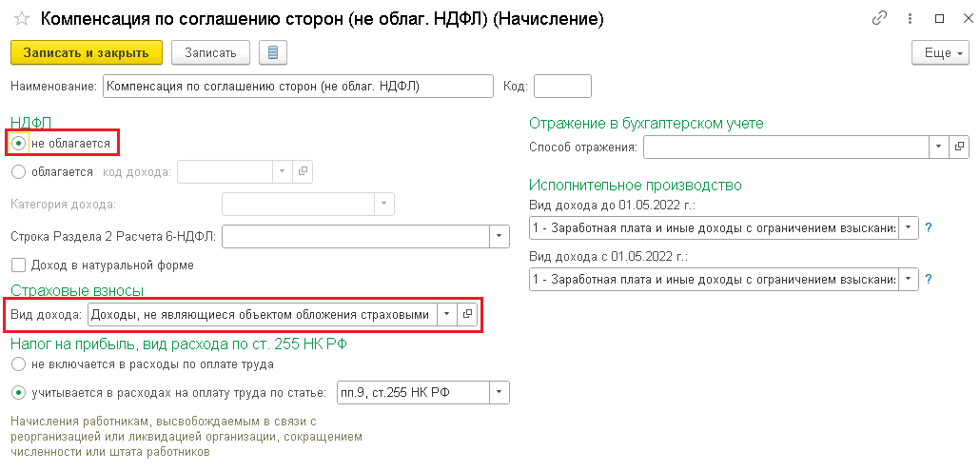Click the 'Записать' button

210,52
